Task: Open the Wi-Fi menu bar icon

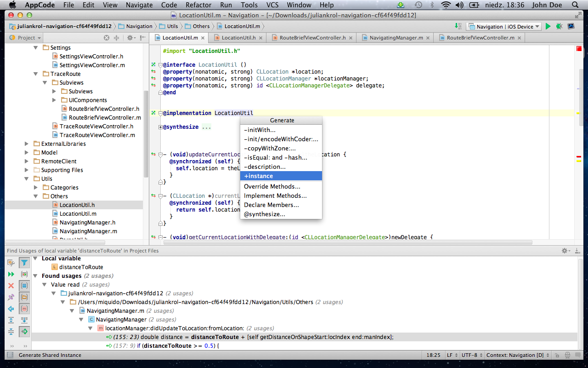Action: (446, 5)
